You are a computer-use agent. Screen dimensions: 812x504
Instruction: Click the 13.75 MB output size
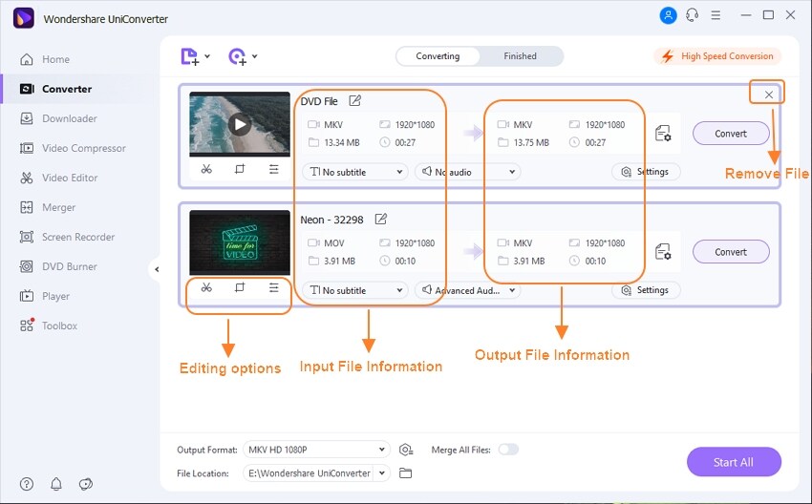531,142
